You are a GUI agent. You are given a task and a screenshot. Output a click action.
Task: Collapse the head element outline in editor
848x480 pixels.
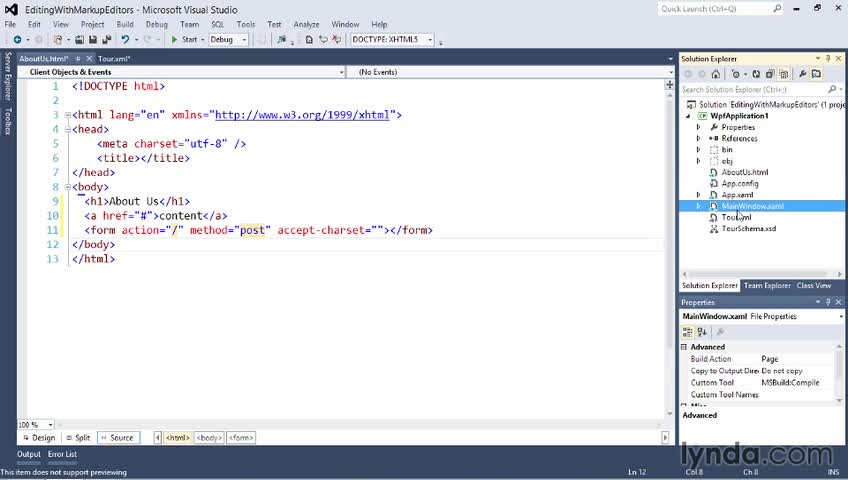68,129
